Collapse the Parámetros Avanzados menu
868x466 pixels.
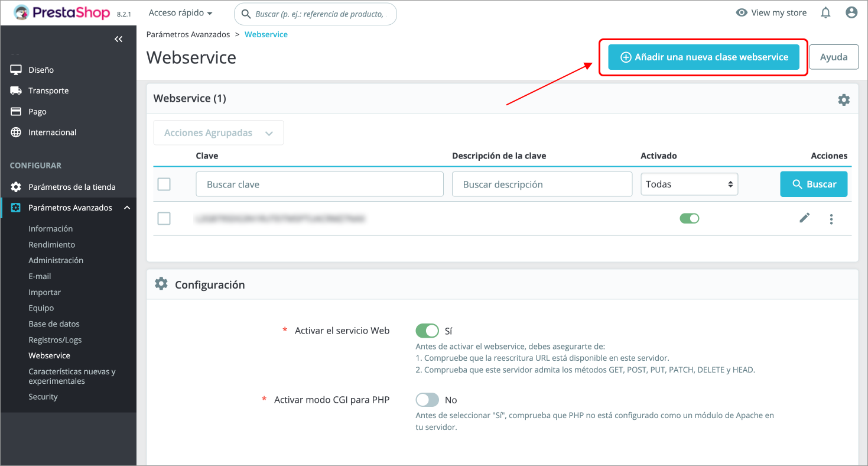click(126, 208)
